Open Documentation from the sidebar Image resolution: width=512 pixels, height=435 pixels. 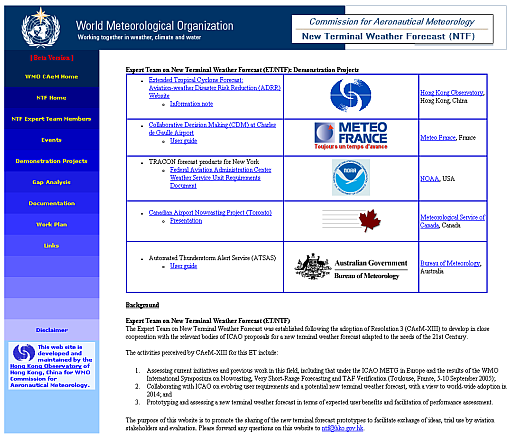[52, 203]
